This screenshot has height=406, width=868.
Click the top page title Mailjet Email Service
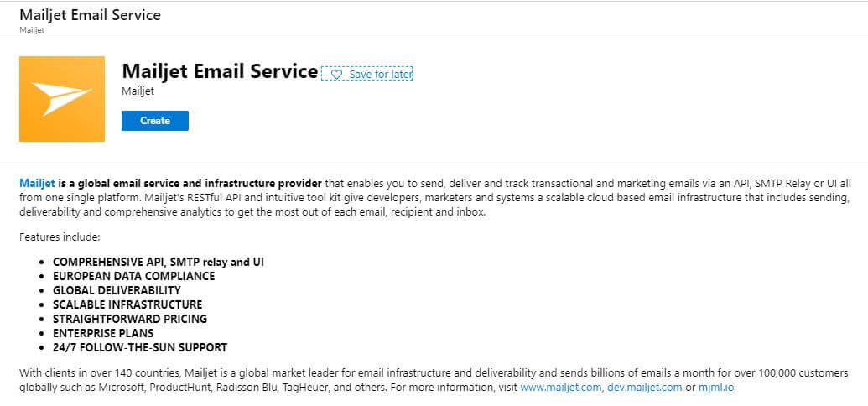click(90, 15)
